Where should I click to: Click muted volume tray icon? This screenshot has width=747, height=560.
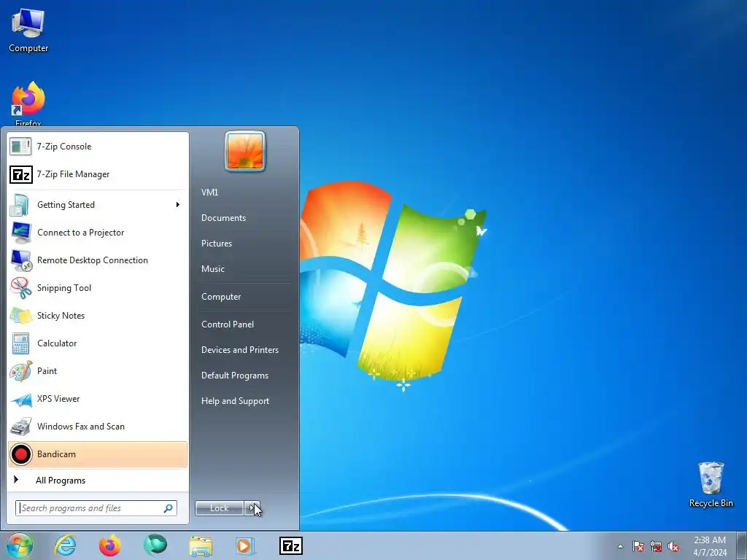[x=673, y=547]
